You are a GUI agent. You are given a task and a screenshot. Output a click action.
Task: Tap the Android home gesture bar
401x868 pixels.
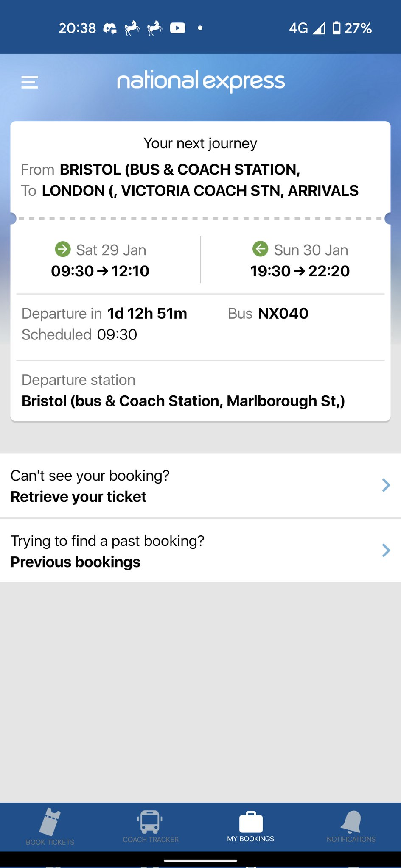[x=200, y=860]
